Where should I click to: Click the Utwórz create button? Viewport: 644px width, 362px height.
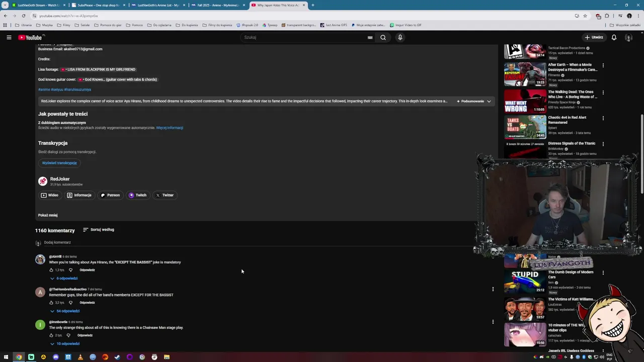click(x=594, y=37)
